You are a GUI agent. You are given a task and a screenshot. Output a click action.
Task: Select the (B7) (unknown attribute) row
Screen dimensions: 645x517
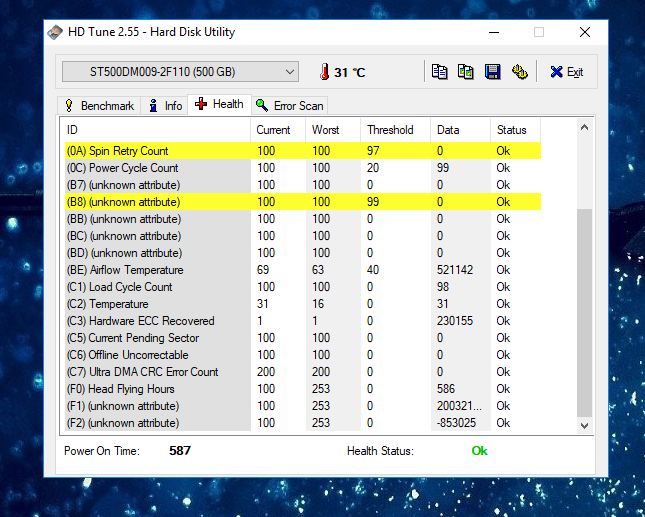coord(303,185)
